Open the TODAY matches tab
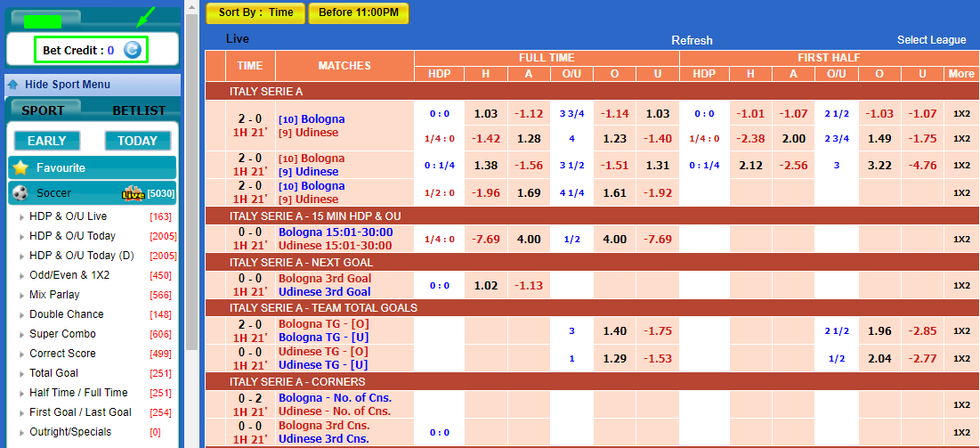980x448 pixels. point(137,141)
